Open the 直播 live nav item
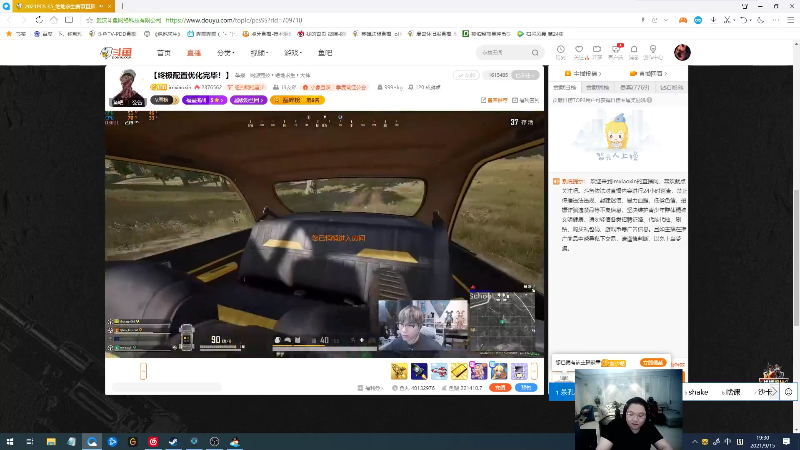800x450 pixels. coord(194,53)
